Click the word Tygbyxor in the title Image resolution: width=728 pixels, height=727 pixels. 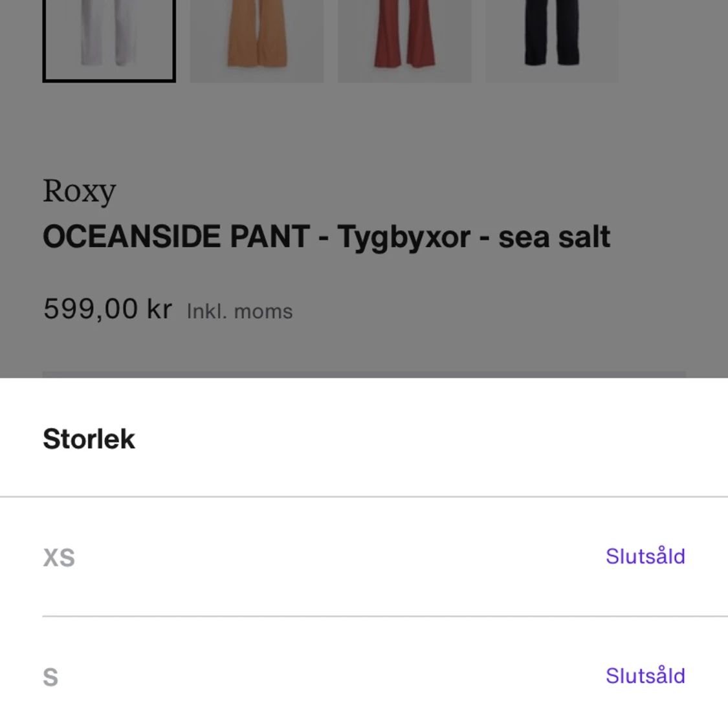pos(403,237)
